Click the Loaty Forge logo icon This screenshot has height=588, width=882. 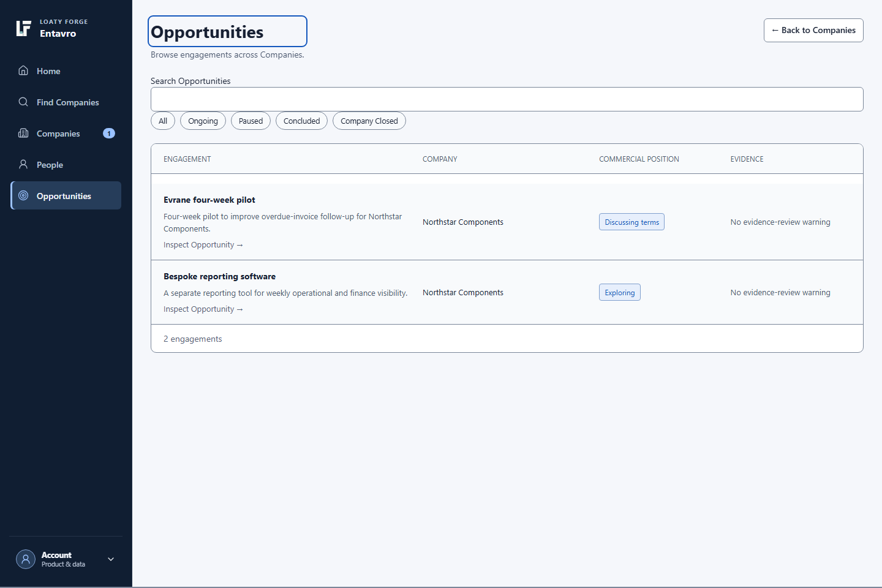[x=23, y=28]
